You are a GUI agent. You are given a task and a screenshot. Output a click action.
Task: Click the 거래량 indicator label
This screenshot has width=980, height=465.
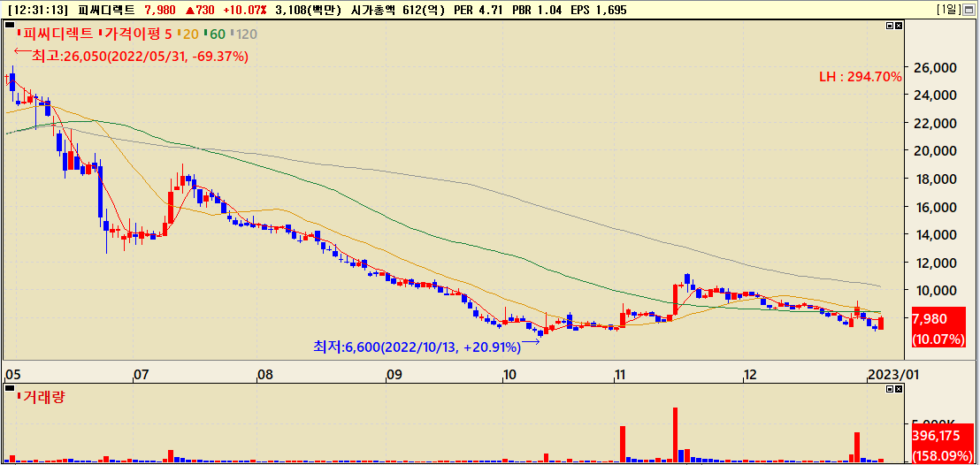(x=43, y=397)
